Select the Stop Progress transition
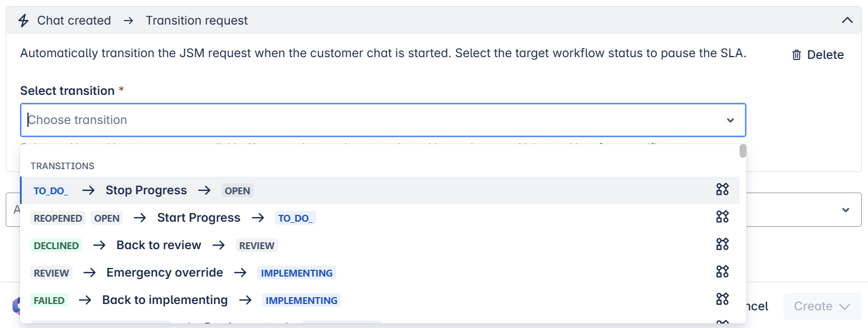Viewport: 868px width, 328px height. pyautogui.click(x=146, y=190)
